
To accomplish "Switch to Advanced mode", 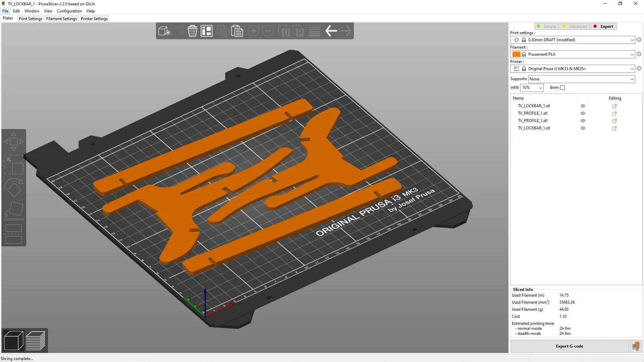I will [575, 26].
